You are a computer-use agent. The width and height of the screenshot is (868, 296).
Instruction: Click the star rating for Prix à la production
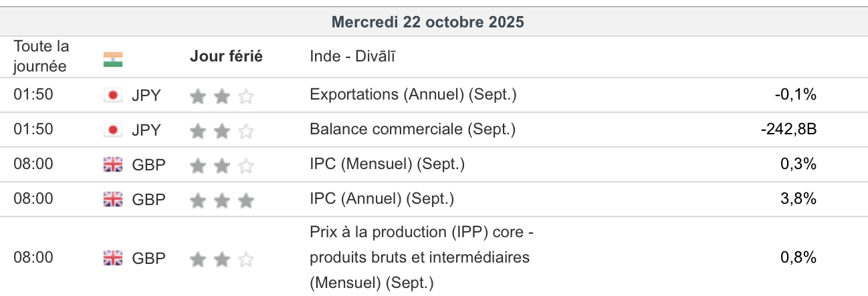[222, 259]
